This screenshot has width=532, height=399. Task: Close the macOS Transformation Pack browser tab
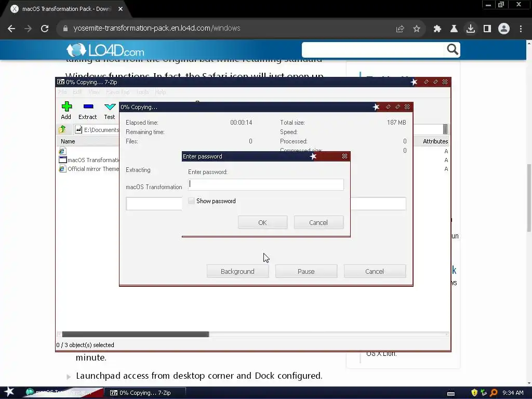[121, 9]
